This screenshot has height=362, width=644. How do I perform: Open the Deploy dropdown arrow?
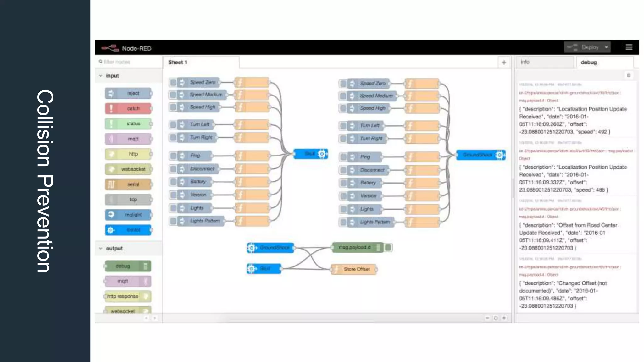click(x=606, y=47)
